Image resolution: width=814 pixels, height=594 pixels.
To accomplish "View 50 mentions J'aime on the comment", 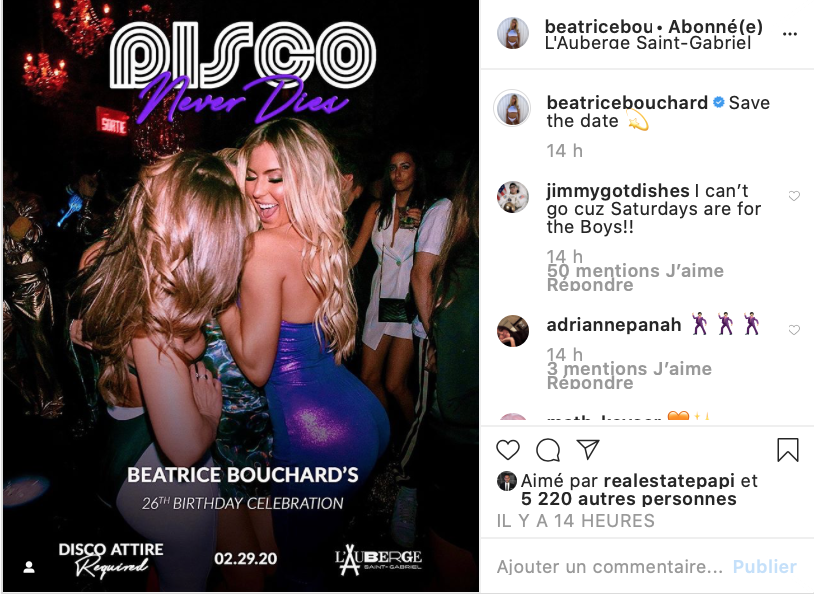I will [x=635, y=271].
